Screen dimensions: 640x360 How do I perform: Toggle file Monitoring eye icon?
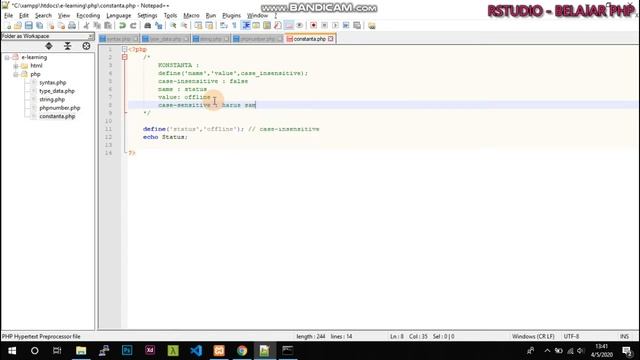coord(299,26)
